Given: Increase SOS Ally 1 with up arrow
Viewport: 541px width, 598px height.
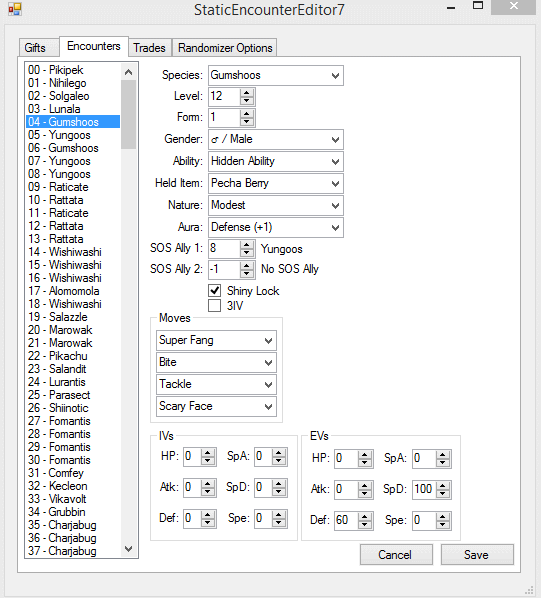Looking at the screenshot, I should pyautogui.click(x=247, y=245).
